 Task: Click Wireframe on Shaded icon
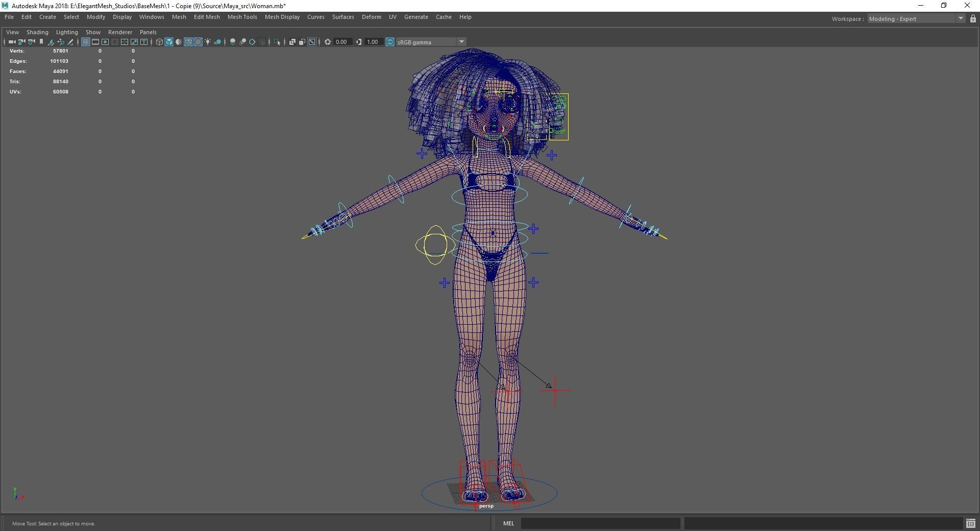pyautogui.click(x=188, y=42)
